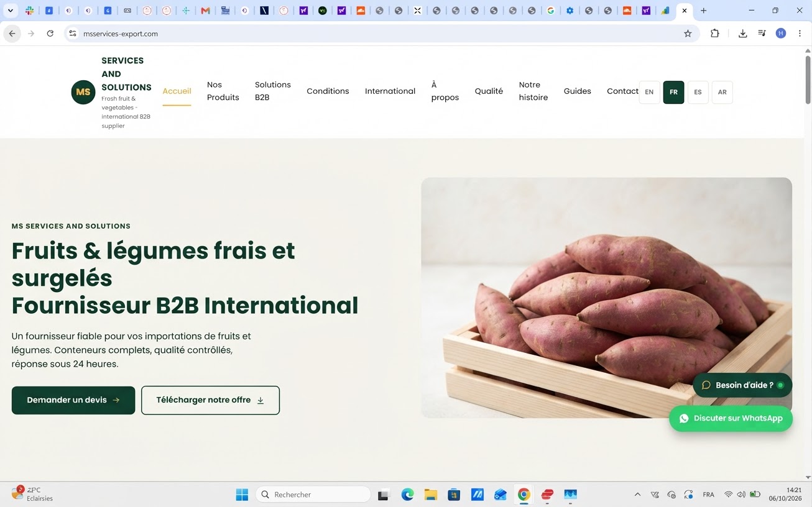Launch Microsoft Edge from the taskbar
This screenshot has width=812, height=507.
click(407, 495)
